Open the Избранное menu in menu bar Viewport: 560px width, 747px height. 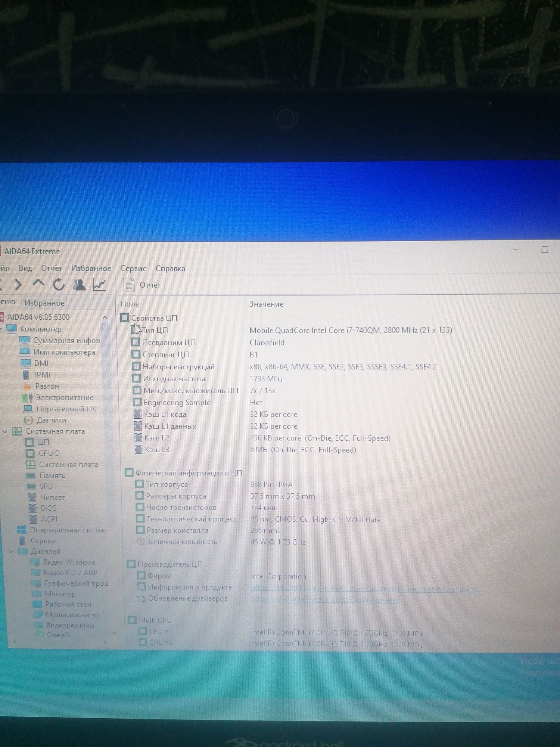point(91,269)
